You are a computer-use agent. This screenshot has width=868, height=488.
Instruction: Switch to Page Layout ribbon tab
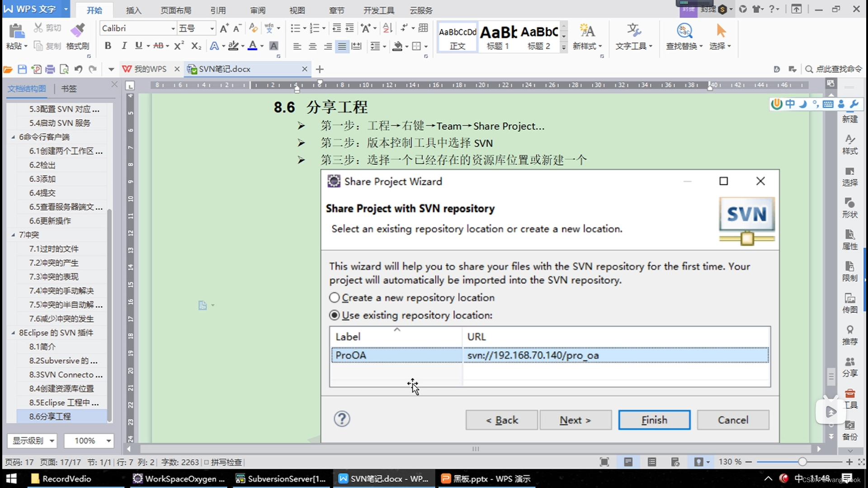(176, 10)
